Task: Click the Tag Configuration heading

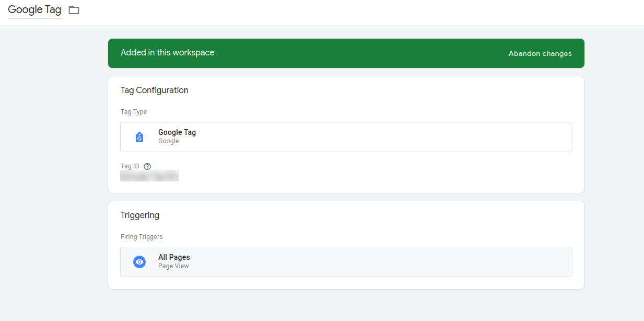Action: tap(154, 90)
